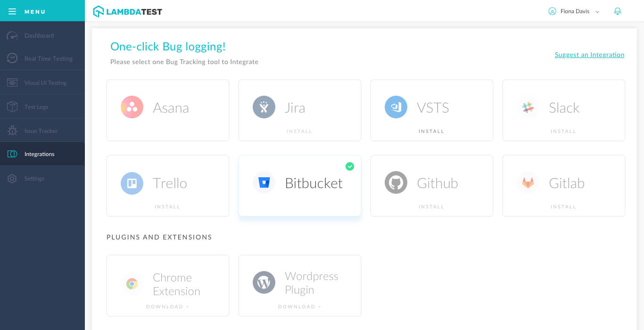Open the hamburger menu

tap(12, 11)
